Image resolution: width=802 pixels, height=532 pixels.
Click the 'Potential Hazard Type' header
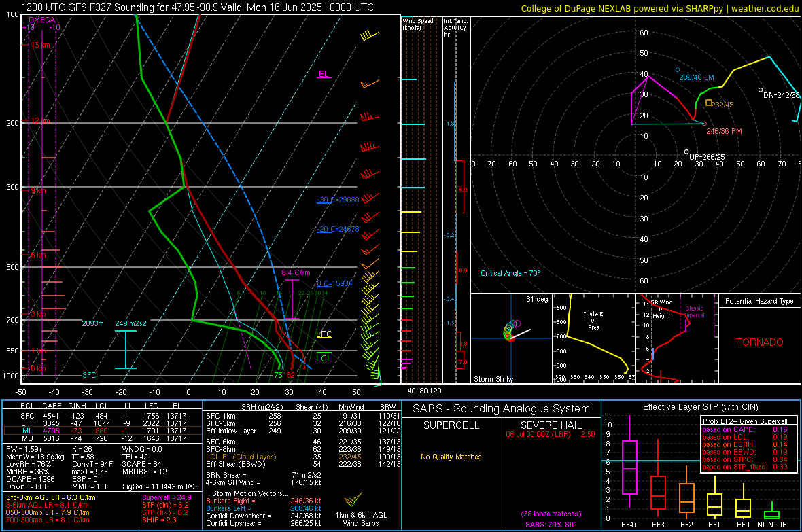point(760,301)
